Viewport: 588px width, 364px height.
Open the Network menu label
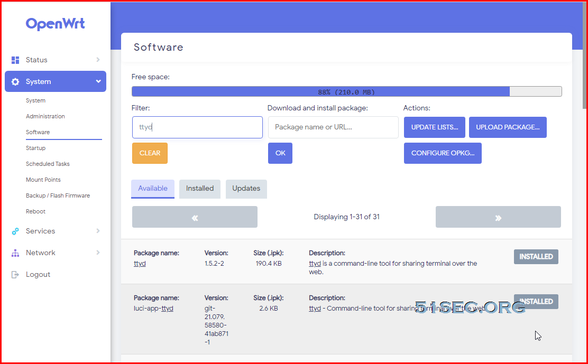[41, 253]
